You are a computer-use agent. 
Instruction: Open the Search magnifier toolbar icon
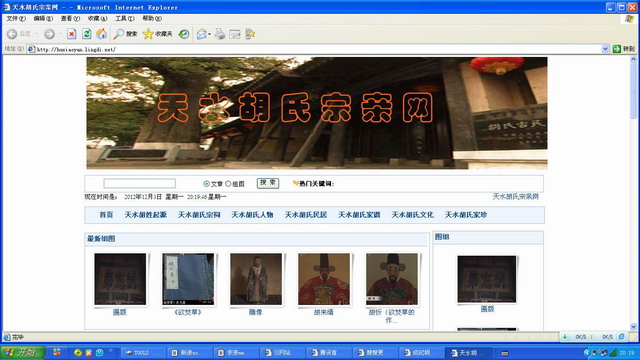click(x=118, y=34)
